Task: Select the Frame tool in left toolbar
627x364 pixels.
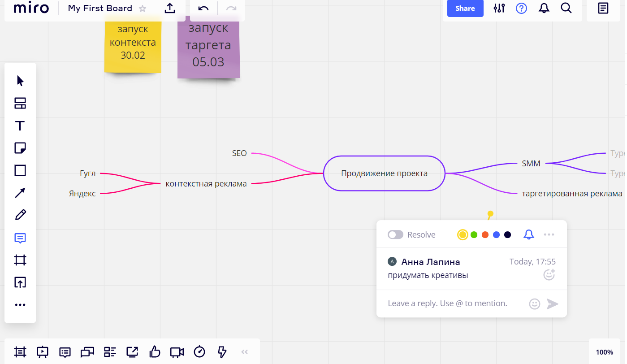Action: point(20,260)
